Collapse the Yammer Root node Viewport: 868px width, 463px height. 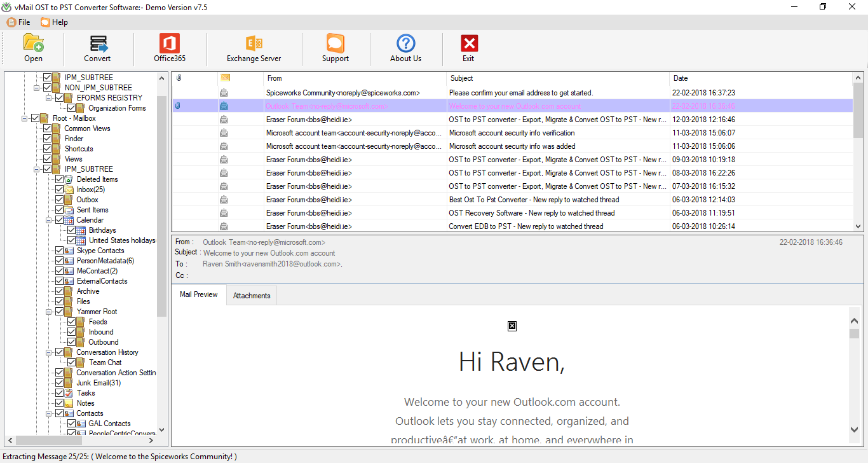pyautogui.click(x=49, y=312)
